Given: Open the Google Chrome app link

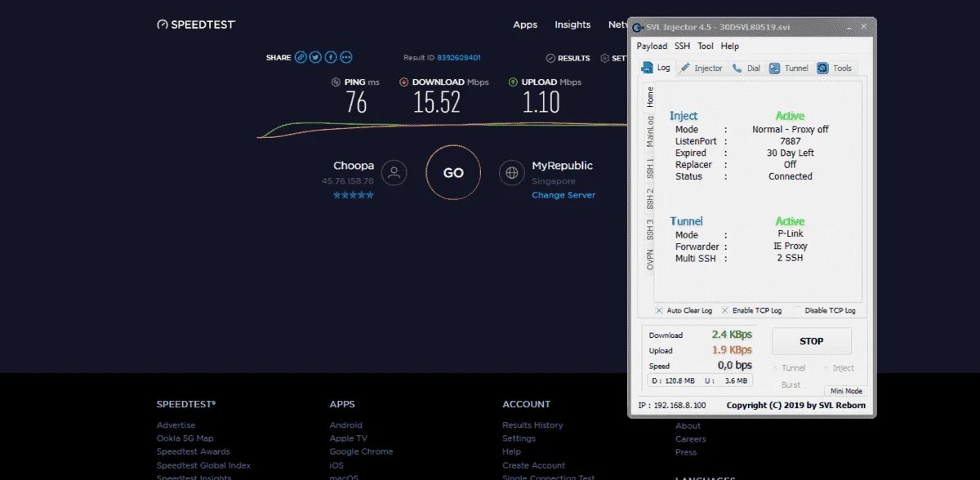Looking at the screenshot, I should coord(361,451).
